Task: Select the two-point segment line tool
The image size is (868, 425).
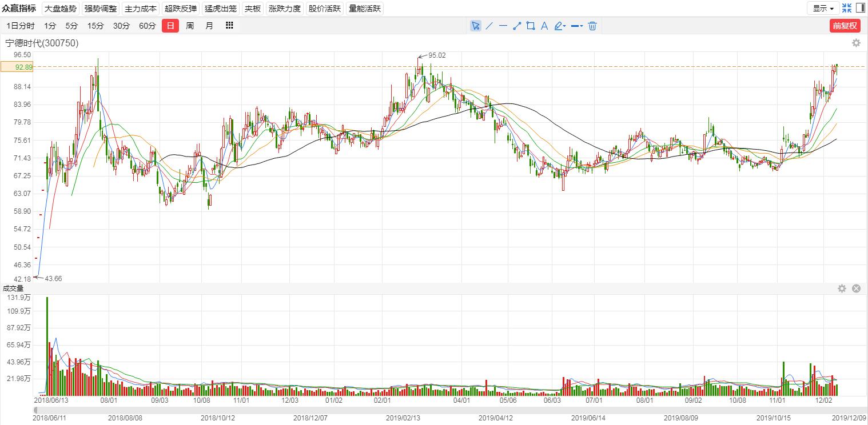Action: coord(517,26)
